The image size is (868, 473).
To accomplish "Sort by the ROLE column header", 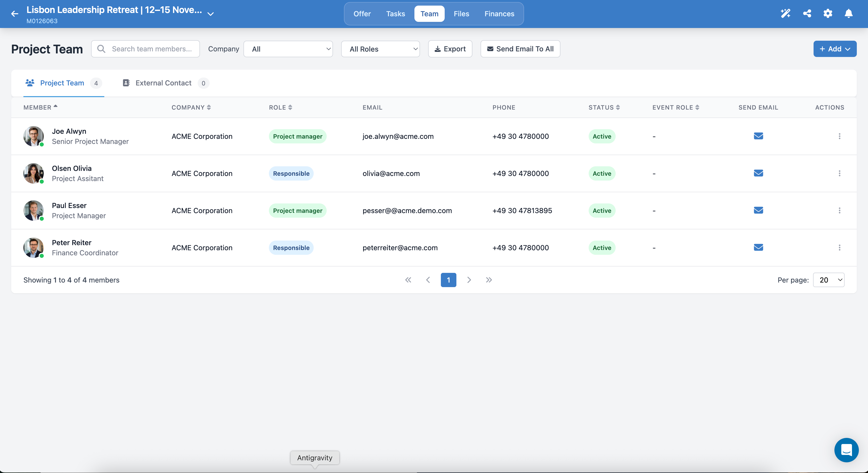I will click(280, 107).
